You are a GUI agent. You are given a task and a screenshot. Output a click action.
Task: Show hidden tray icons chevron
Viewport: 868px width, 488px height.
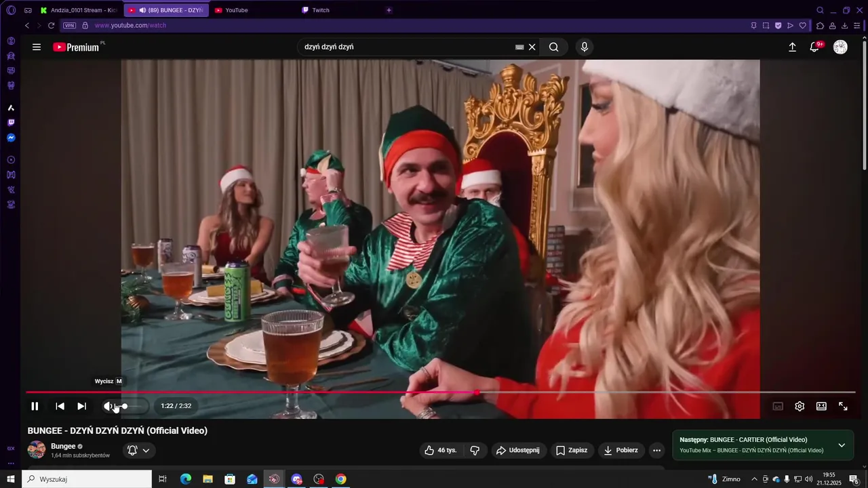pyautogui.click(x=754, y=479)
